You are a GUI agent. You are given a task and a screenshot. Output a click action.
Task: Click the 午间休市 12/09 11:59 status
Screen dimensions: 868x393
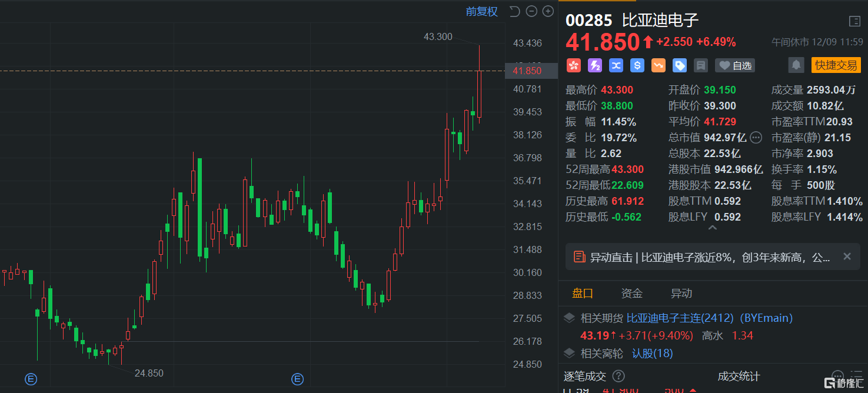point(817,42)
